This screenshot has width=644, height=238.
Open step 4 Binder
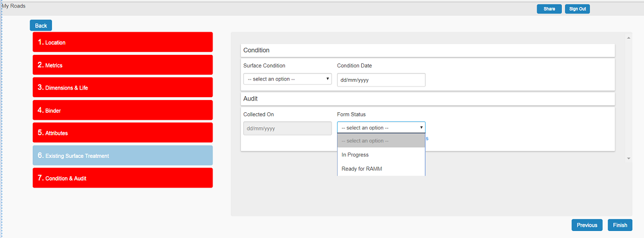tap(122, 110)
